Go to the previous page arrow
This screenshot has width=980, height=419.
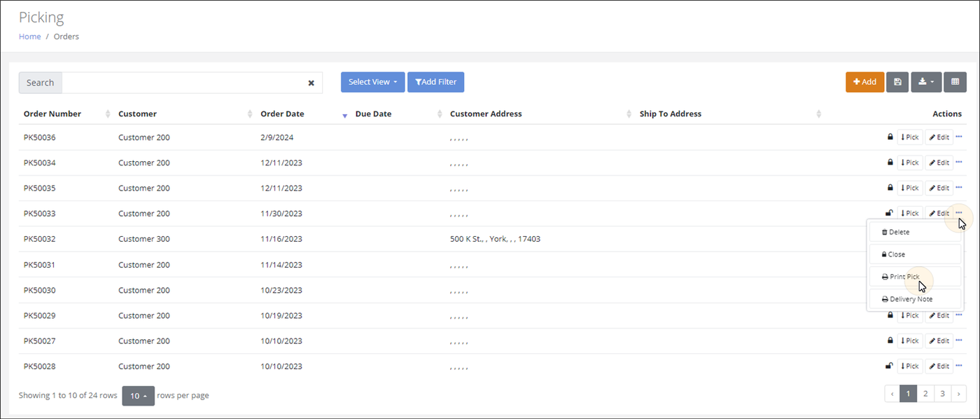click(x=892, y=394)
